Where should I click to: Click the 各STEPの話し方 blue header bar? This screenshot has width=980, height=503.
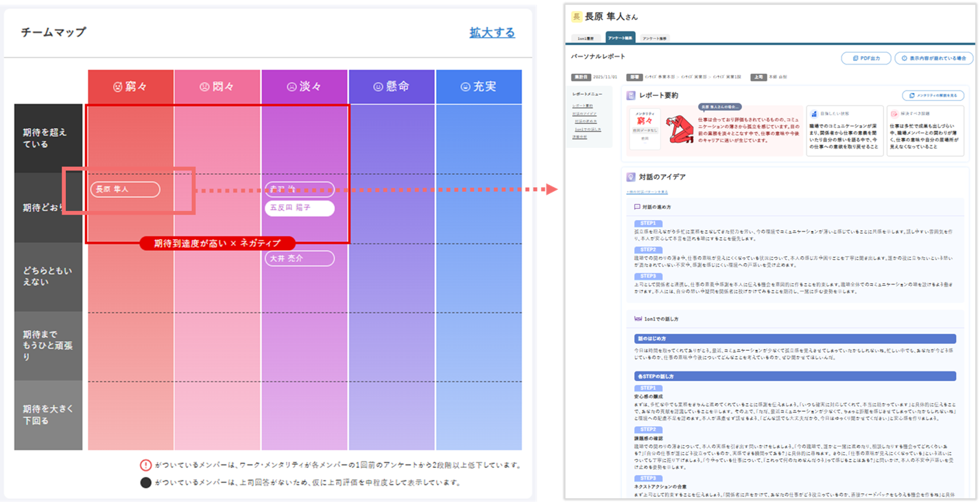click(x=795, y=376)
